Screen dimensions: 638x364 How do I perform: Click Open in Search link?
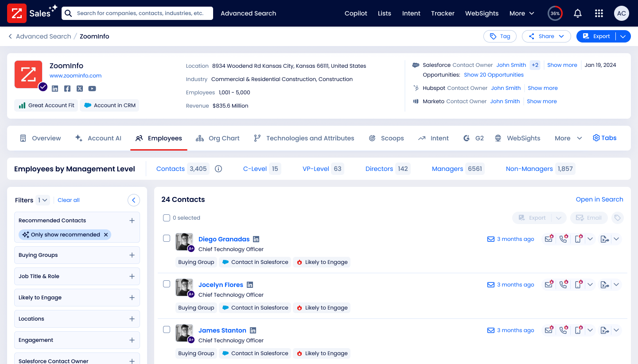point(599,199)
